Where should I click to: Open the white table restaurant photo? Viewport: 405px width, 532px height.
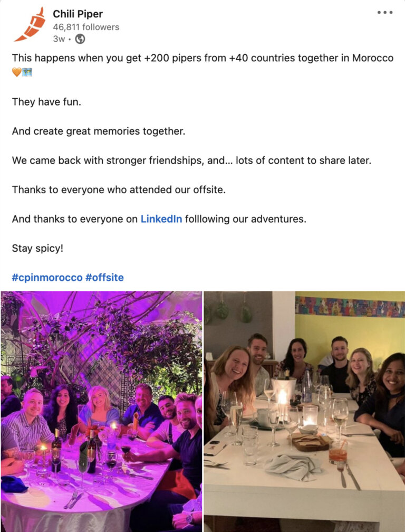pyautogui.click(x=304, y=411)
